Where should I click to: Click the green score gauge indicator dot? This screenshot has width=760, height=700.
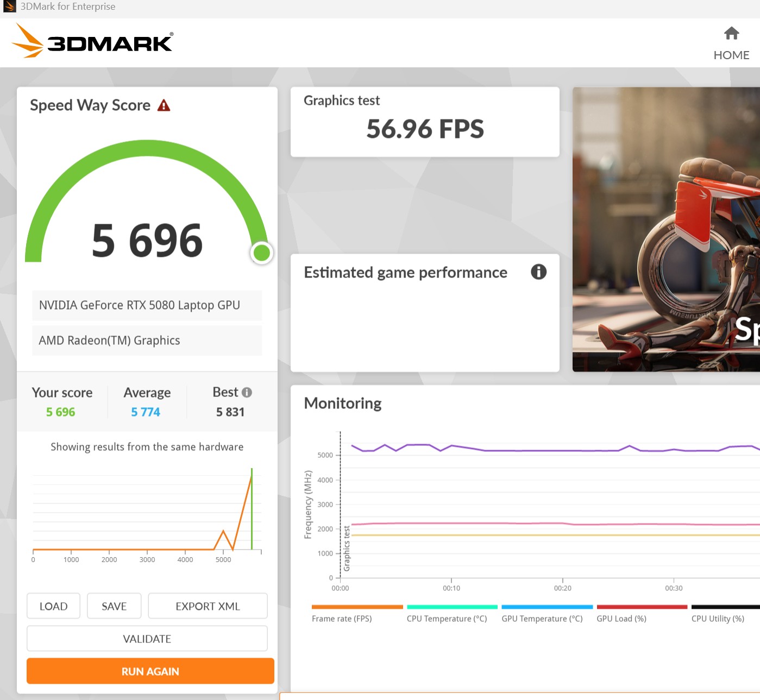tap(262, 253)
